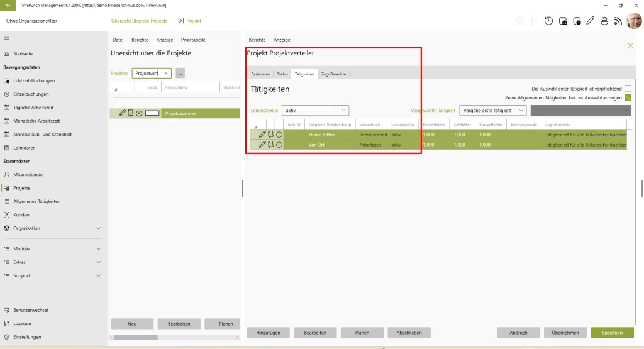
Task: Select the Arbeitszeit cell in Vor-Ort row
Action: (x=370, y=145)
